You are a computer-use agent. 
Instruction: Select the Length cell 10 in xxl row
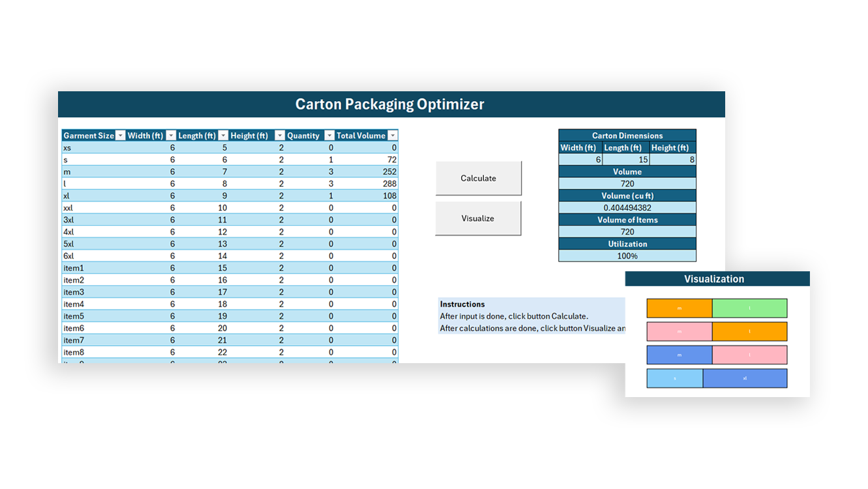tap(203, 208)
